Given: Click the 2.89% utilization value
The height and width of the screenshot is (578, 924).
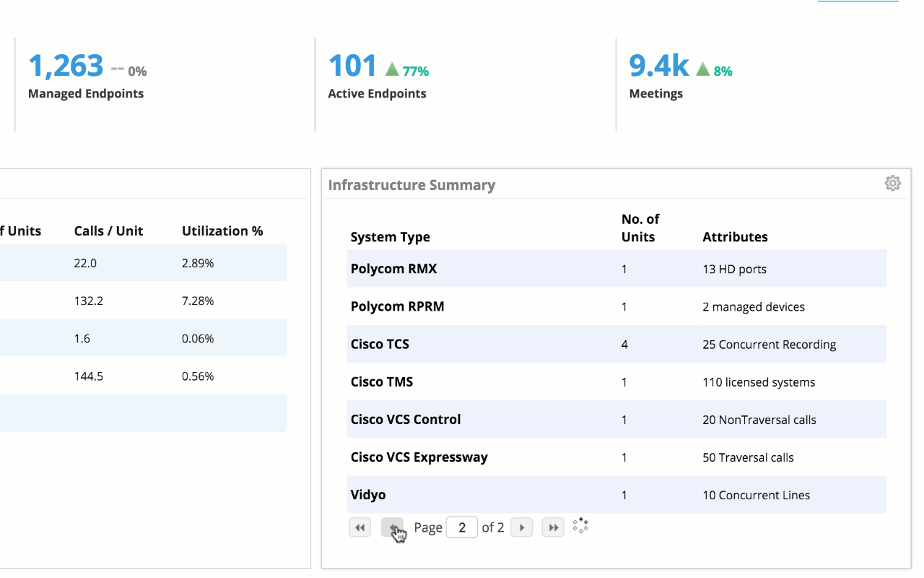Looking at the screenshot, I should pyautogui.click(x=198, y=263).
